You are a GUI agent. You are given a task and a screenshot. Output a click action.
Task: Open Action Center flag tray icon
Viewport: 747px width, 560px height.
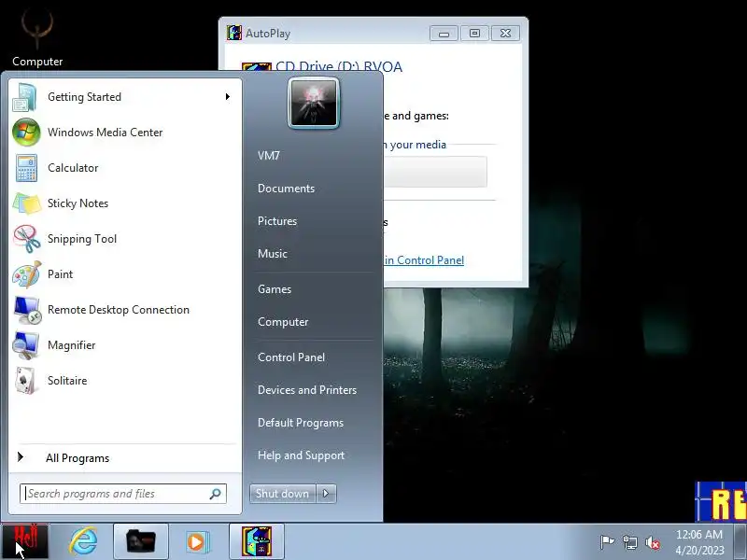[x=607, y=542]
